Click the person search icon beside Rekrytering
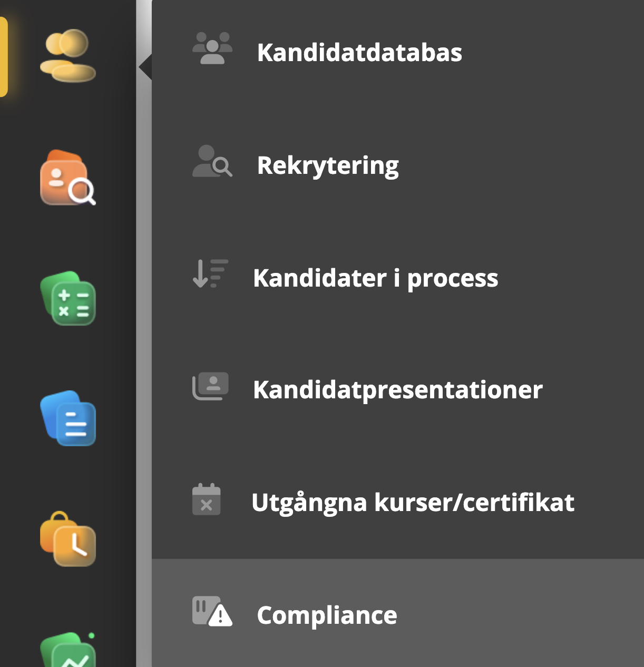Screen dimensions: 644x667 [212, 161]
